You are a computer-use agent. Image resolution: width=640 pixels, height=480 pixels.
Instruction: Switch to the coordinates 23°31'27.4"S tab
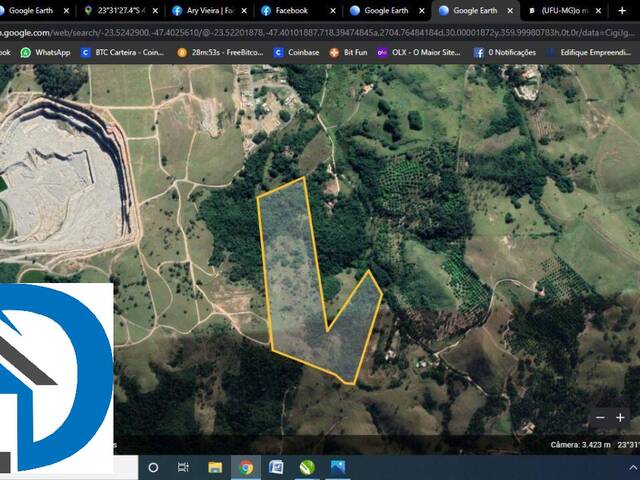[120, 11]
